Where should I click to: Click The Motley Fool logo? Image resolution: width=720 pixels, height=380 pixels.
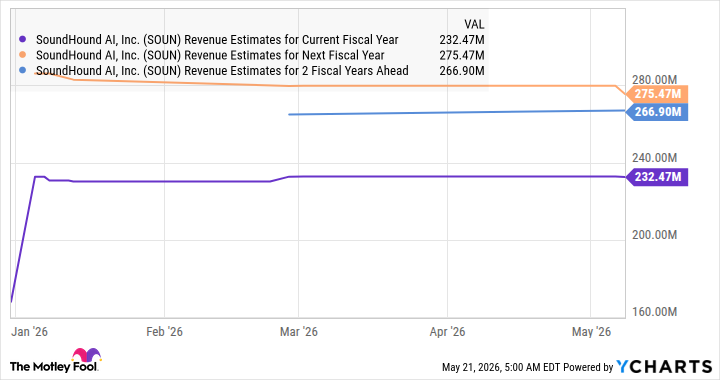[55, 361]
